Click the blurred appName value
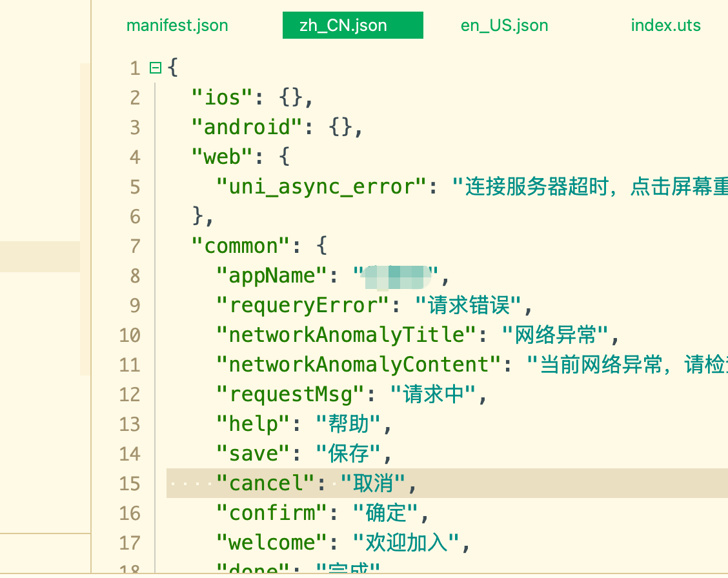The image size is (728, 578). [x=396, y=276]
